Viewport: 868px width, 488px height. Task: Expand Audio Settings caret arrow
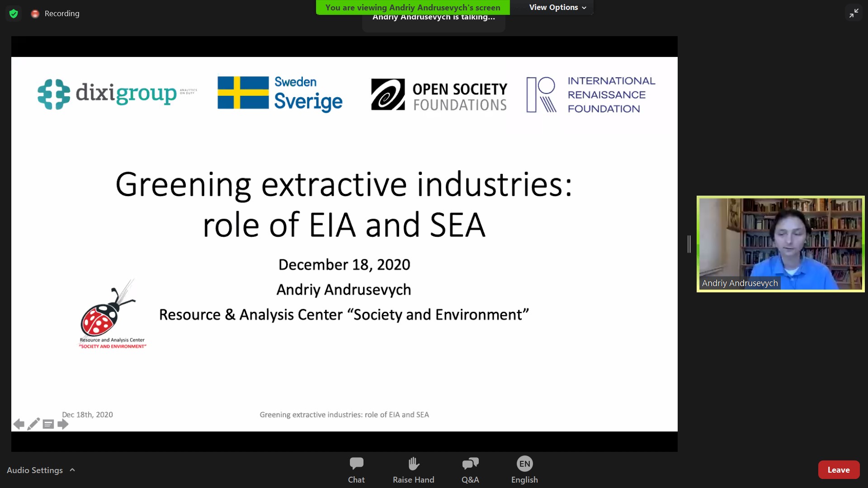[x=72, y=470]
